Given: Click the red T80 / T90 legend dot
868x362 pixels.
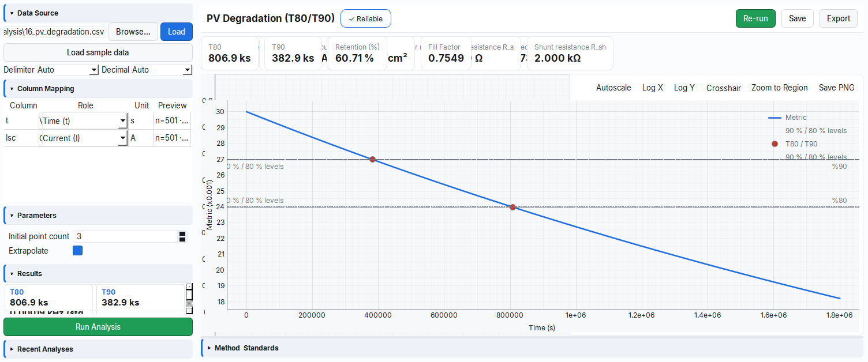Looking at the screenshot, I should tap(775, 144).
